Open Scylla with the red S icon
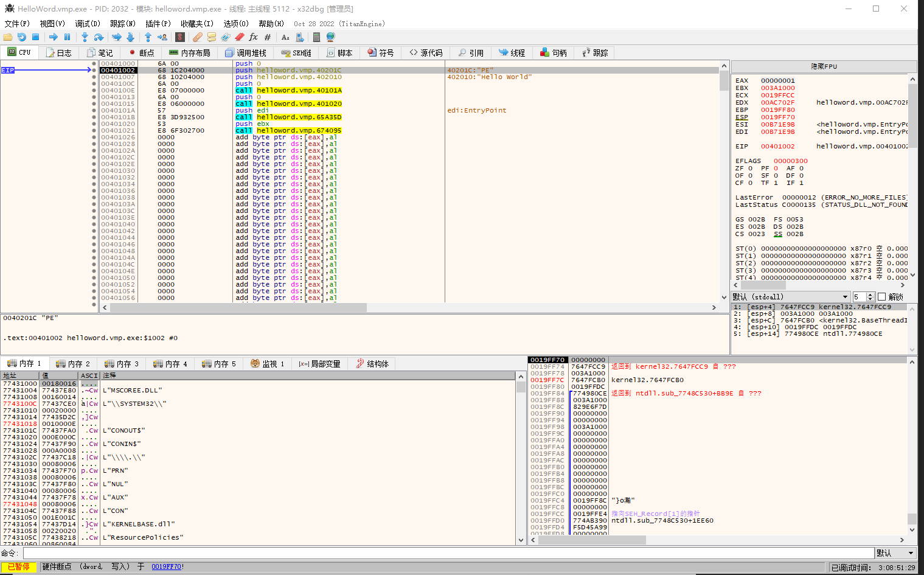The width and height of the screenshot is (924, 575). click(x=180, y=37)
